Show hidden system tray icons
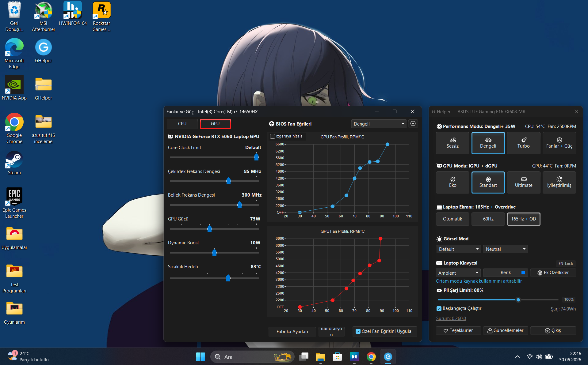The width and height of the screenshot is (588, 365). pyautogui.click(x=517, y=357)
